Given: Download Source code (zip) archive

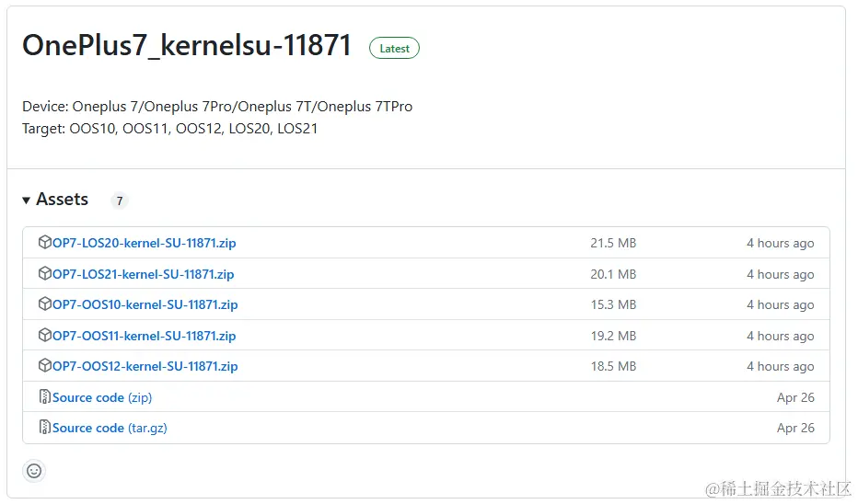Looking at the screenshot, I should (102, 397).
